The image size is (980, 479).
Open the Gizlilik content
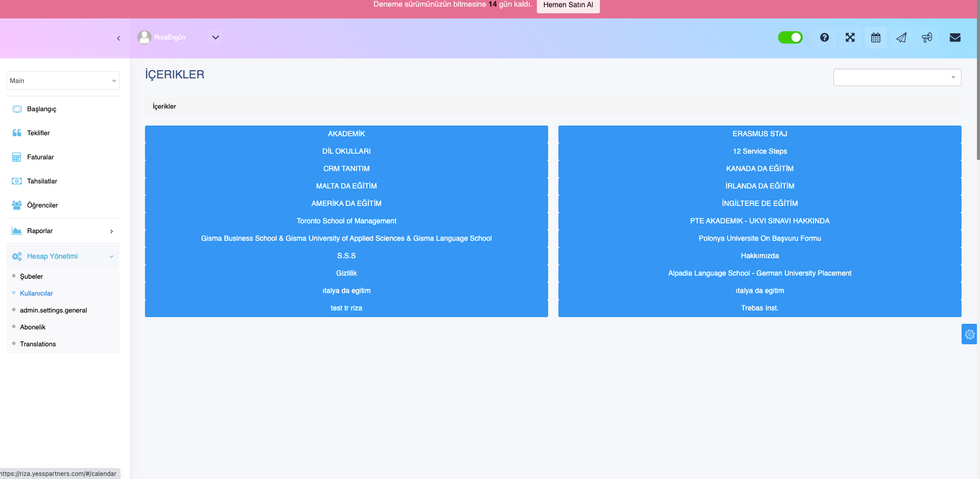click(x=346, y=273)
